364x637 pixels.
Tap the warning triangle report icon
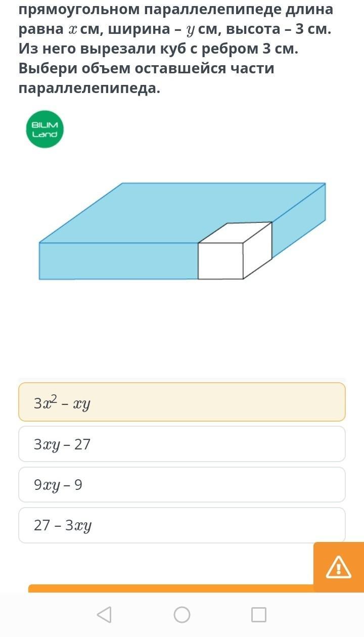[x=338, y=567]
